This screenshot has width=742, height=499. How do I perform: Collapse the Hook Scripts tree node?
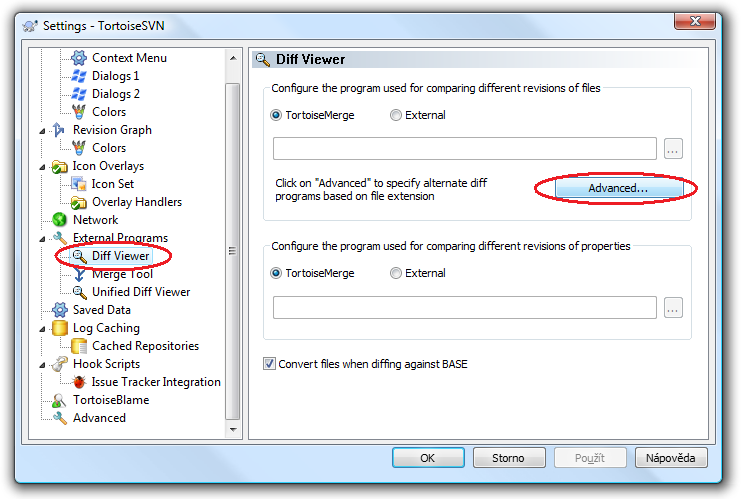point(42,364)
